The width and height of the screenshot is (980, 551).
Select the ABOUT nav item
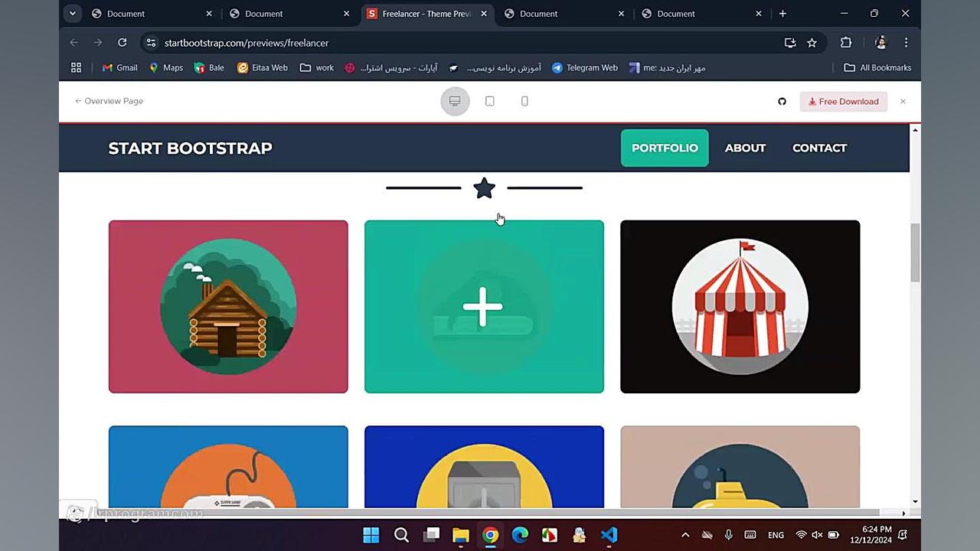[745, 148]
